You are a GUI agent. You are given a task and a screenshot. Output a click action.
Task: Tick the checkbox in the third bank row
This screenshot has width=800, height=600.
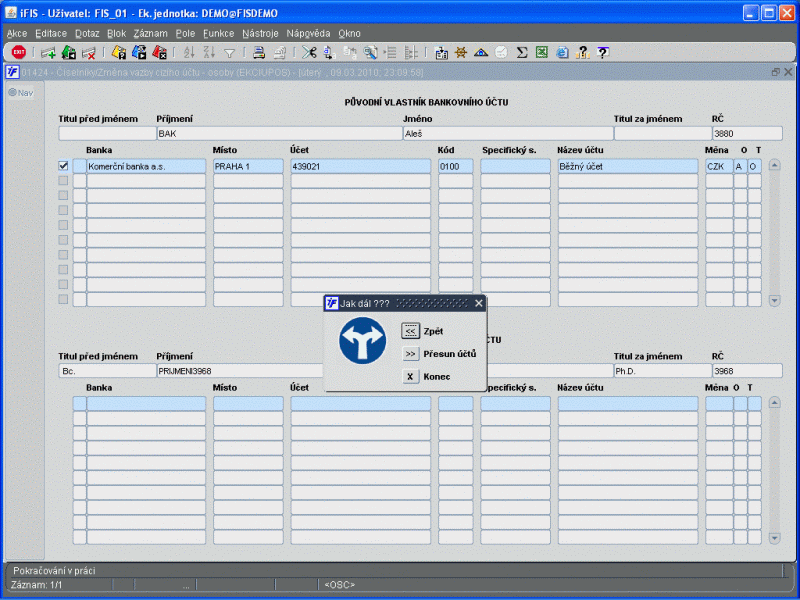coord(63,196)
